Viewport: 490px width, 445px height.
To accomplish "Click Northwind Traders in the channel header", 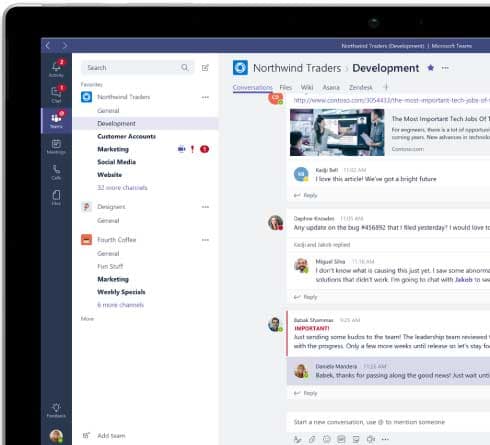I will point(297,68).
